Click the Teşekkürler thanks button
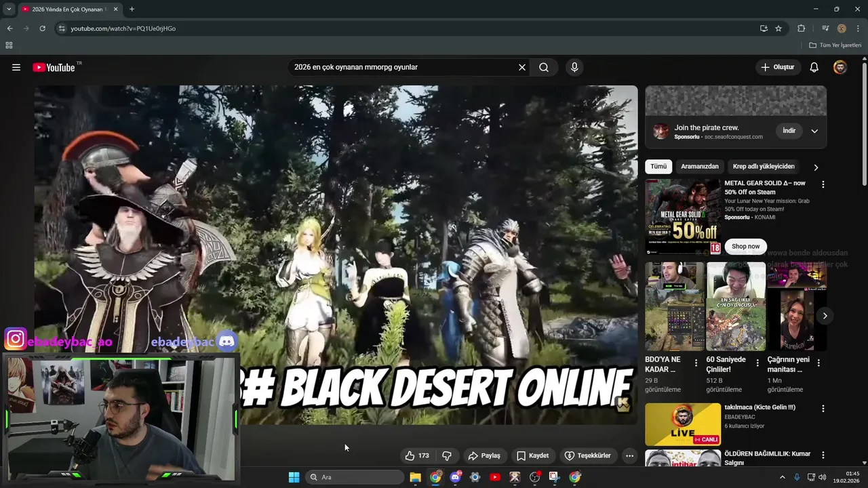Viewport: 868px width, 488px height. click(x=587, y=455)
